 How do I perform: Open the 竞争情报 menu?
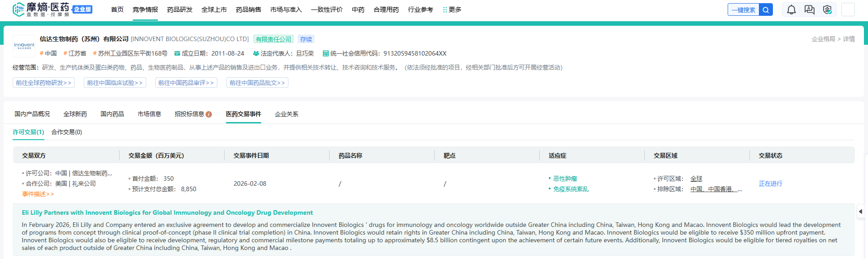[145, 9]
